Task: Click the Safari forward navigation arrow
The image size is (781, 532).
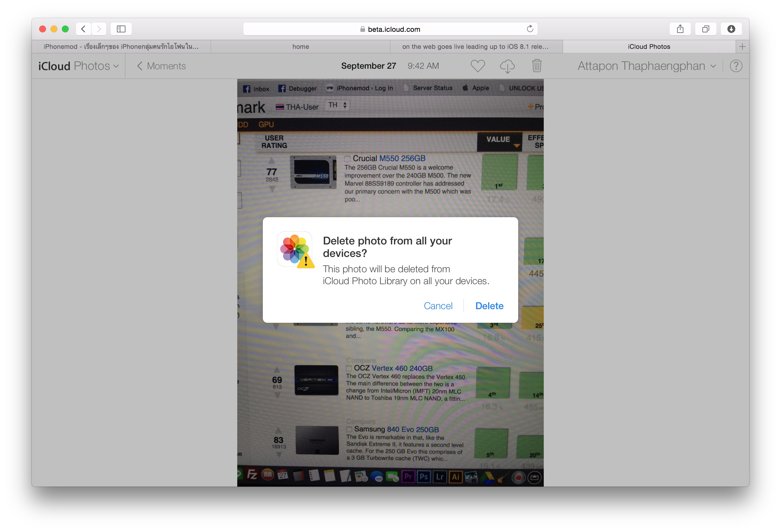Action: [98, 29]
